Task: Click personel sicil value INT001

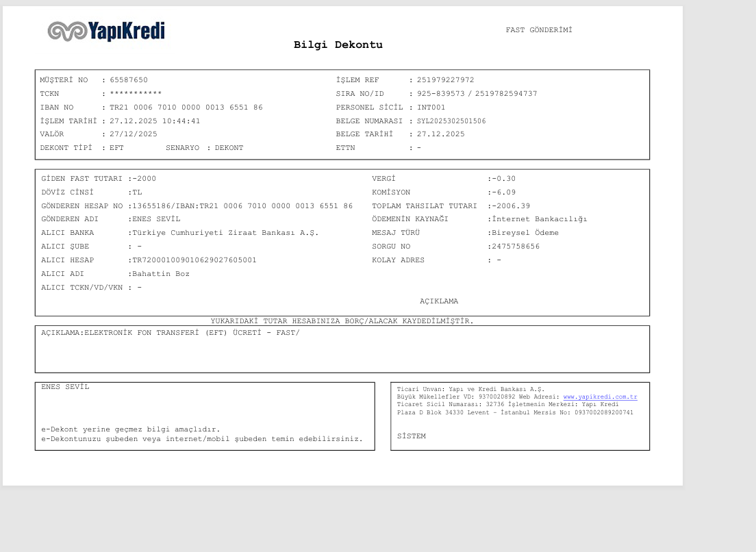Action: [x=431, y=108]
